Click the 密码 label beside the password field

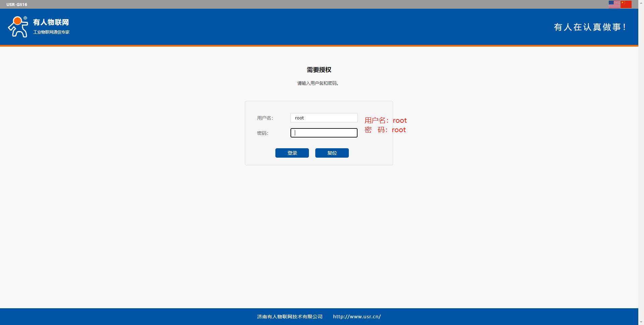pos(263,133)
